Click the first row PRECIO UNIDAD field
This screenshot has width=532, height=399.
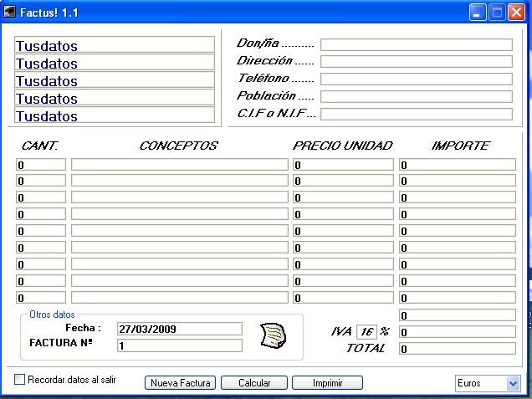coord(343,165)
